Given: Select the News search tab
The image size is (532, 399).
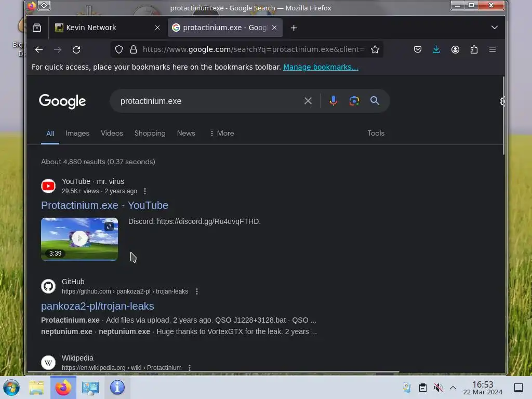Looking at the screenshot, I should 186,134.
